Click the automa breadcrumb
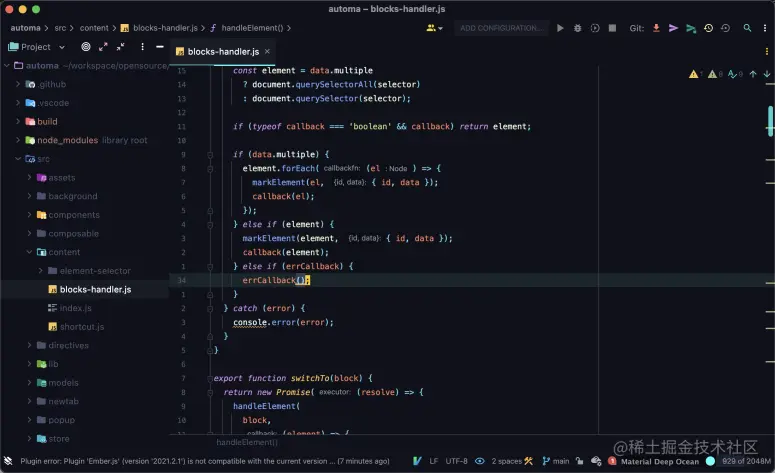Viewport: 775px width, 473px height. pos(25,28)
